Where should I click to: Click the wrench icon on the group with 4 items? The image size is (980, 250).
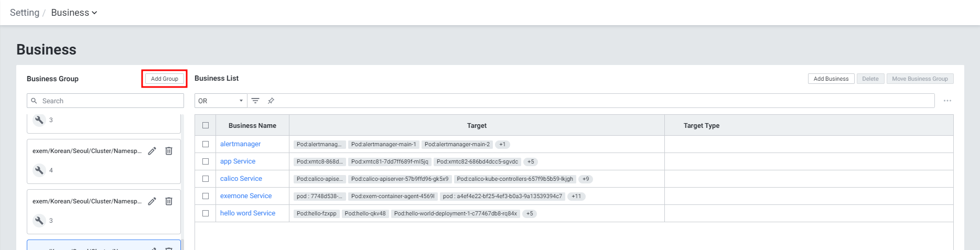coord(39,170)
